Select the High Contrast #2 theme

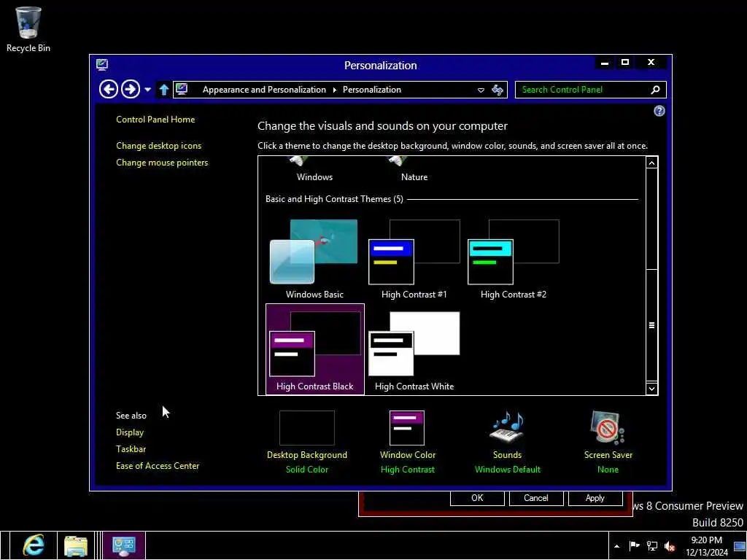513,259
